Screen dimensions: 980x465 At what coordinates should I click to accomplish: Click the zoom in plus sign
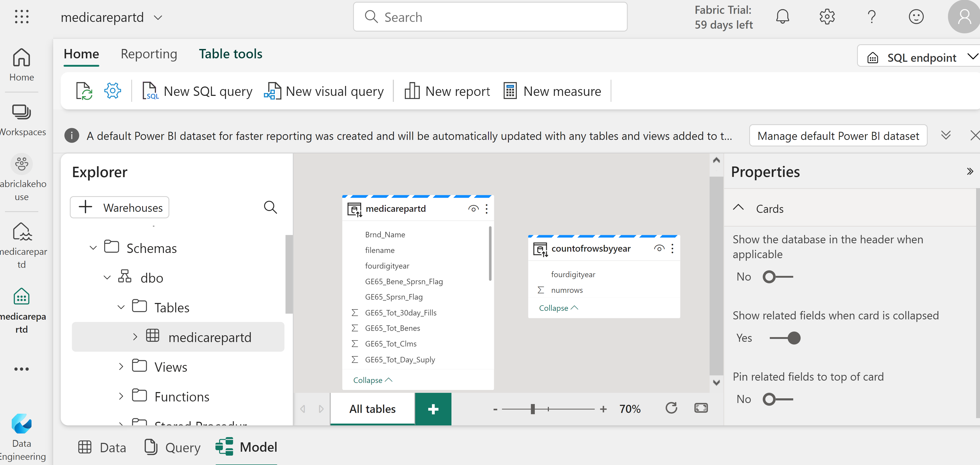[603, 409]
